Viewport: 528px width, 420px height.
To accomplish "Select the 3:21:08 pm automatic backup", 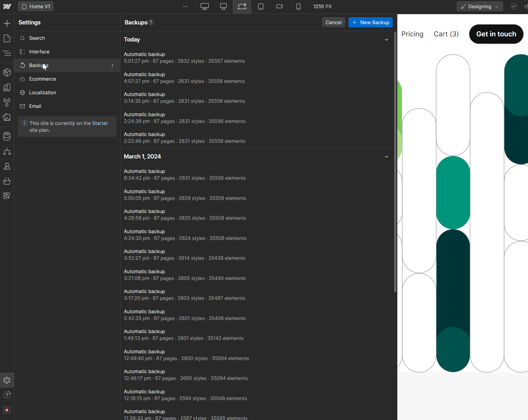I will point(257,275).
